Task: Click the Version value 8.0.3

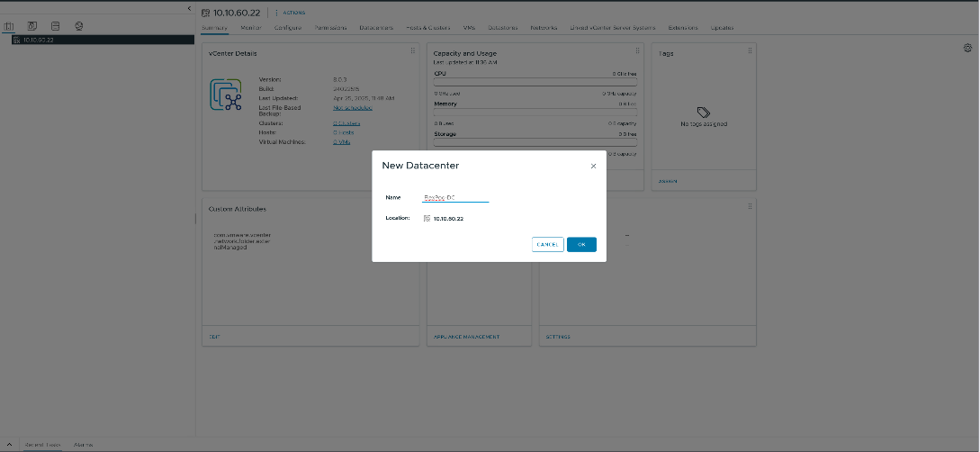Action: coord(340,79)
